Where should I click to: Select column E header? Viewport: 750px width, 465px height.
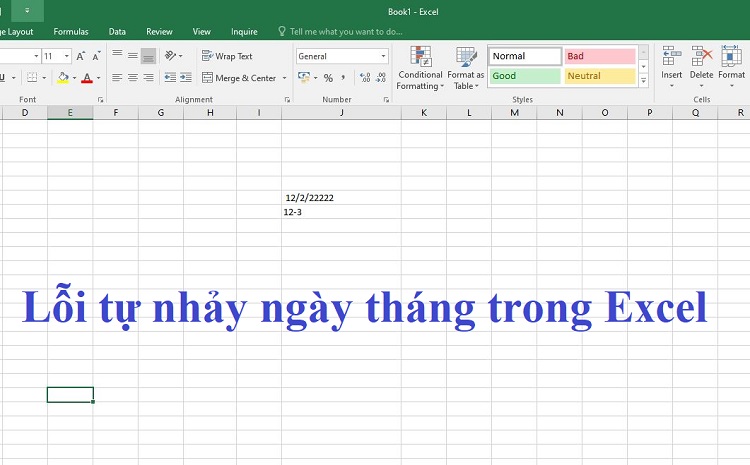(70, 112)
